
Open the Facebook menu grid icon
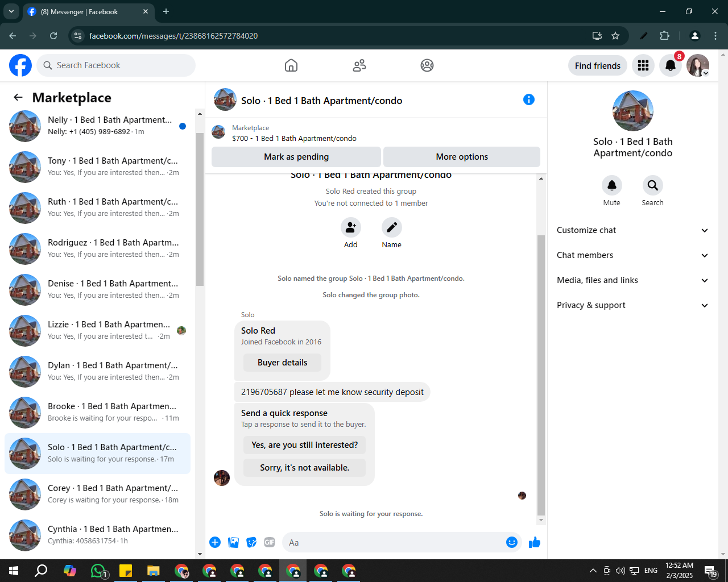coord(643,65)
